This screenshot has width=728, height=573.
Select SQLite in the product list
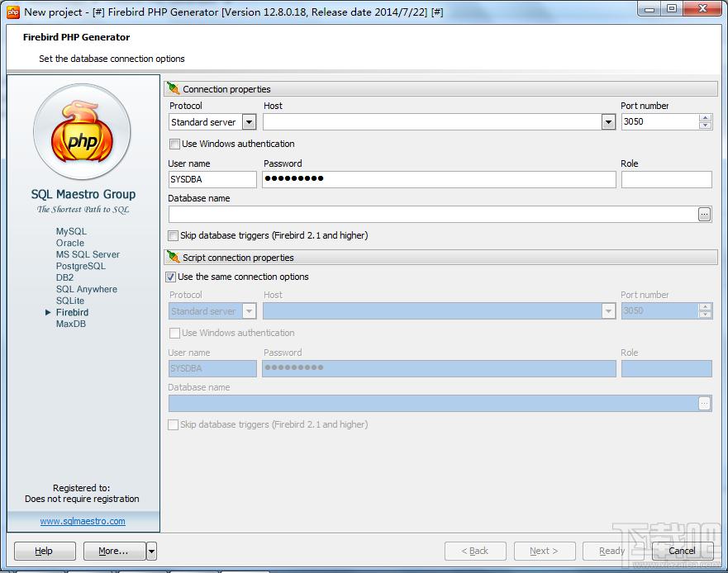(70, 301)
